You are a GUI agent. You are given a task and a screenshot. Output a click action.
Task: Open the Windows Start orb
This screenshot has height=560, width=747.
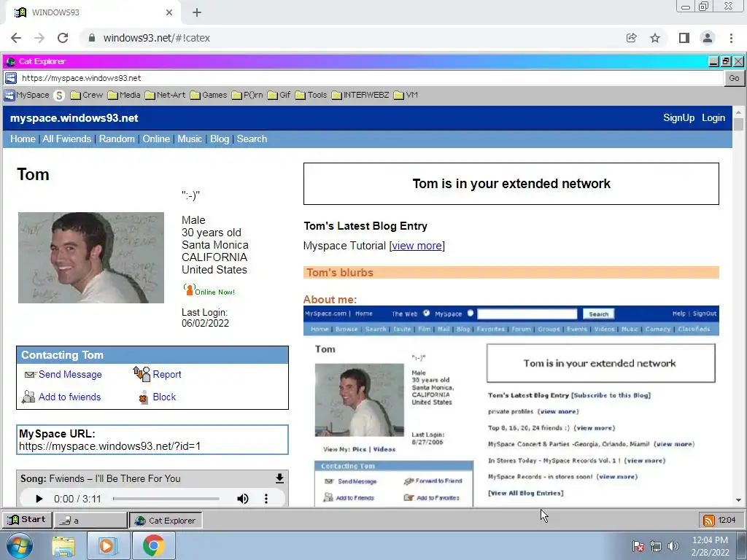tap(20, 545)
